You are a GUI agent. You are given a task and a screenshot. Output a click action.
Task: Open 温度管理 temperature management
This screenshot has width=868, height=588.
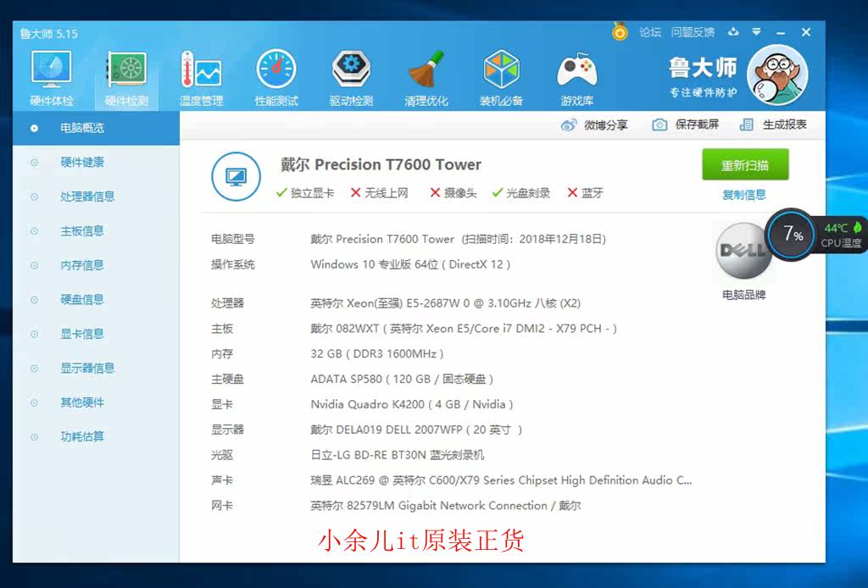[202, 77]
